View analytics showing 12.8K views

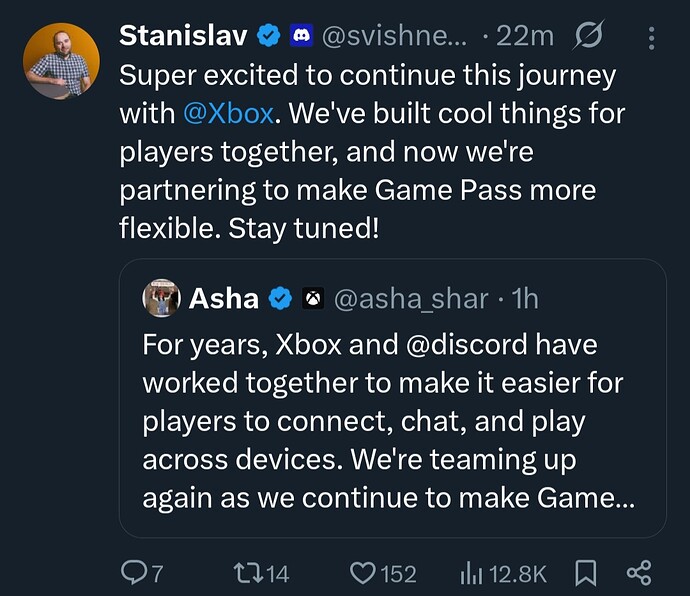[x=503, y=573]
